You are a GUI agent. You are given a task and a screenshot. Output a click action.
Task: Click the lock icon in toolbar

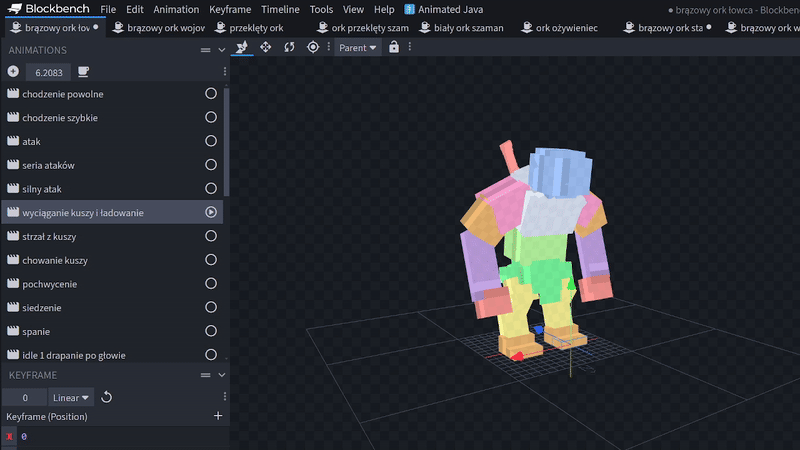coord(394,47)
